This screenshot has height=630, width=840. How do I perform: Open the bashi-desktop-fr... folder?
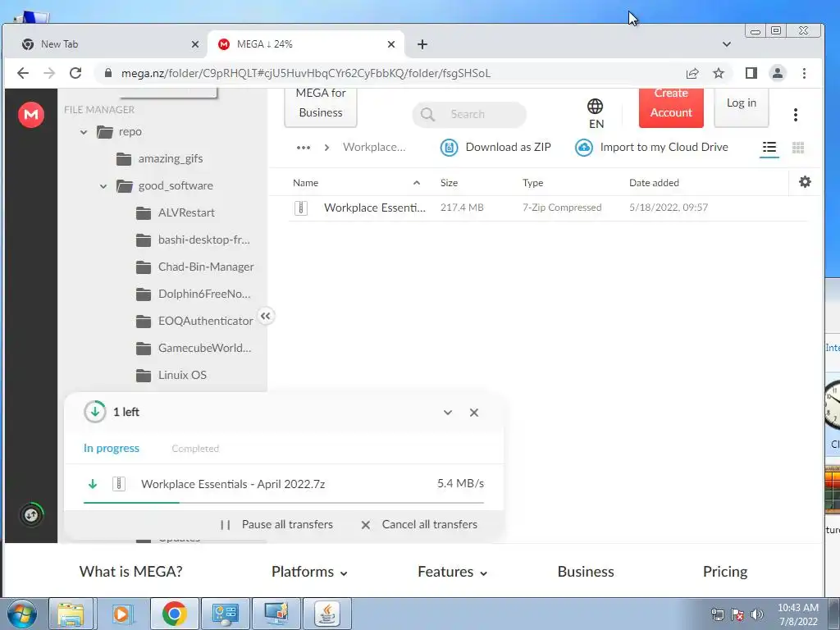point(193,240)
